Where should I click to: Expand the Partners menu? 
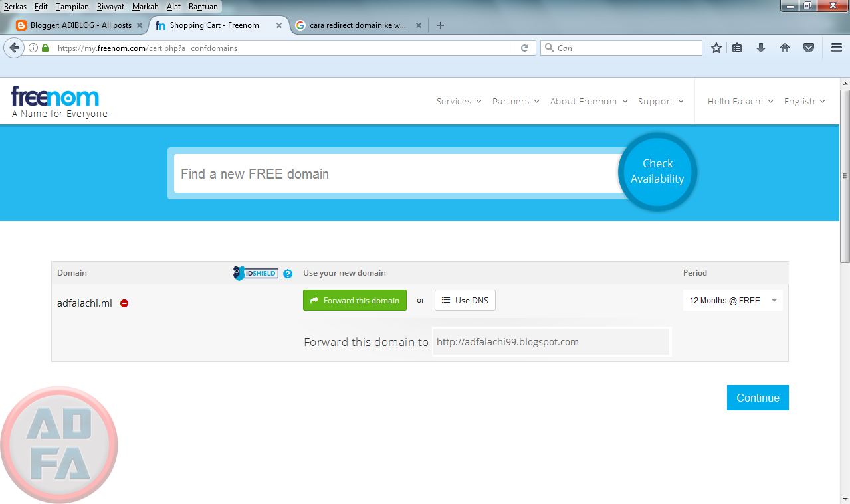[515, 101]
